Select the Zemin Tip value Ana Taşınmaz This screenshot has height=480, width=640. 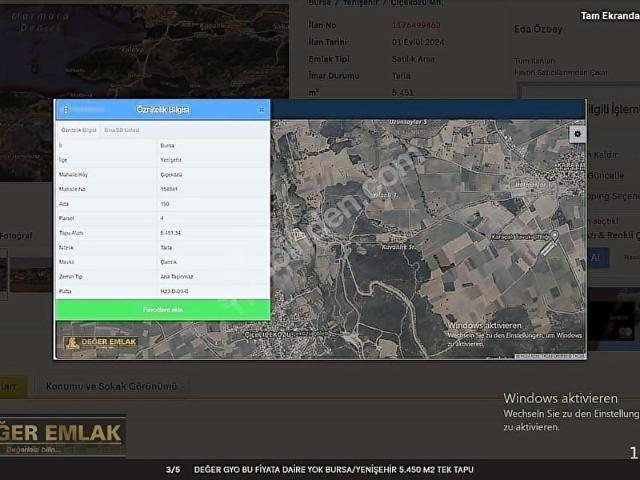click(x=177, y=277)
